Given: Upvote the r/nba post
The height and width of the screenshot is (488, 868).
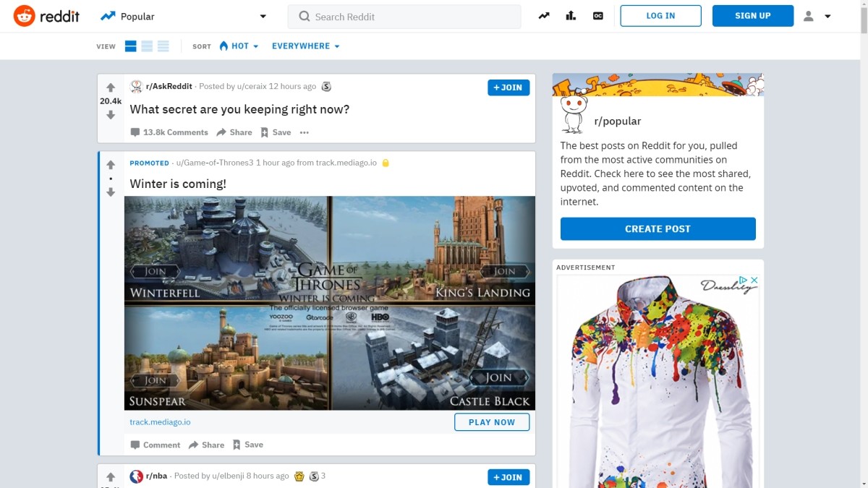Looking at the screenshot, I should point(110,476).
